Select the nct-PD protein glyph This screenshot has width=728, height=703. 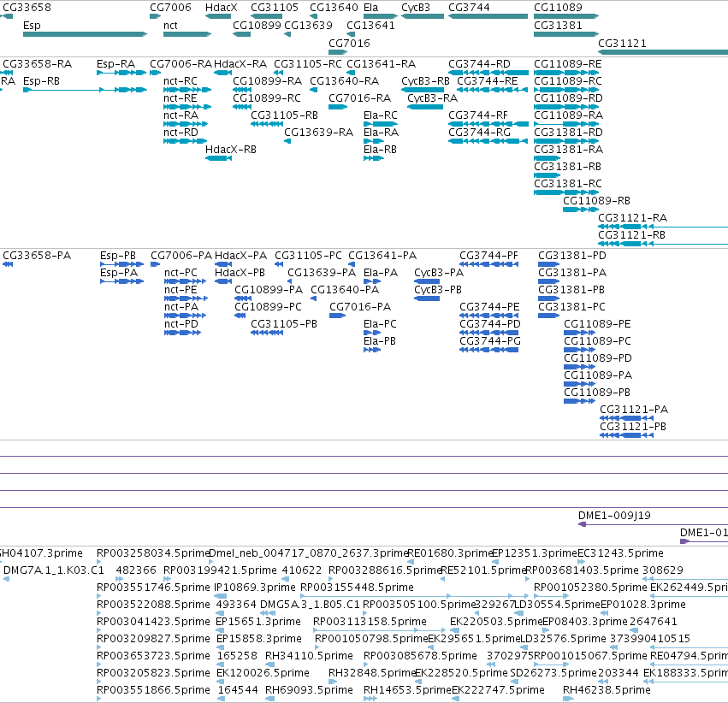tap(182, 333)
